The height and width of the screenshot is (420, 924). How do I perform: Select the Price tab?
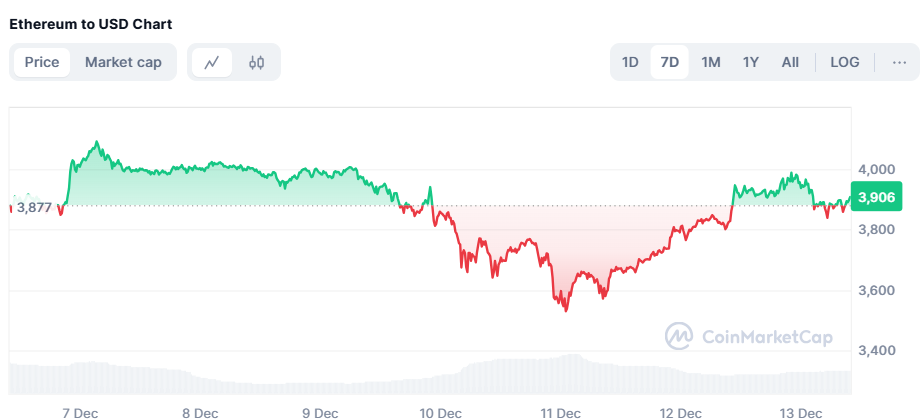pos(42,62)
